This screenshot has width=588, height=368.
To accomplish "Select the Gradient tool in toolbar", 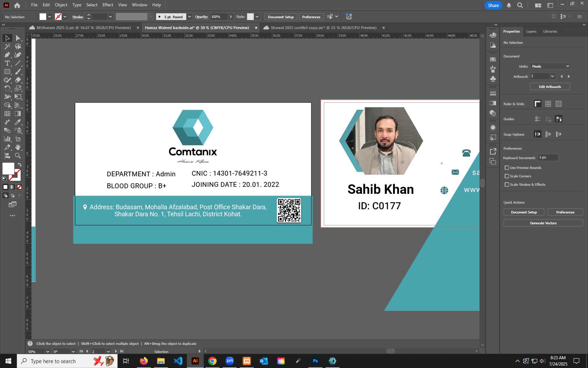I will tap(18, 114).
